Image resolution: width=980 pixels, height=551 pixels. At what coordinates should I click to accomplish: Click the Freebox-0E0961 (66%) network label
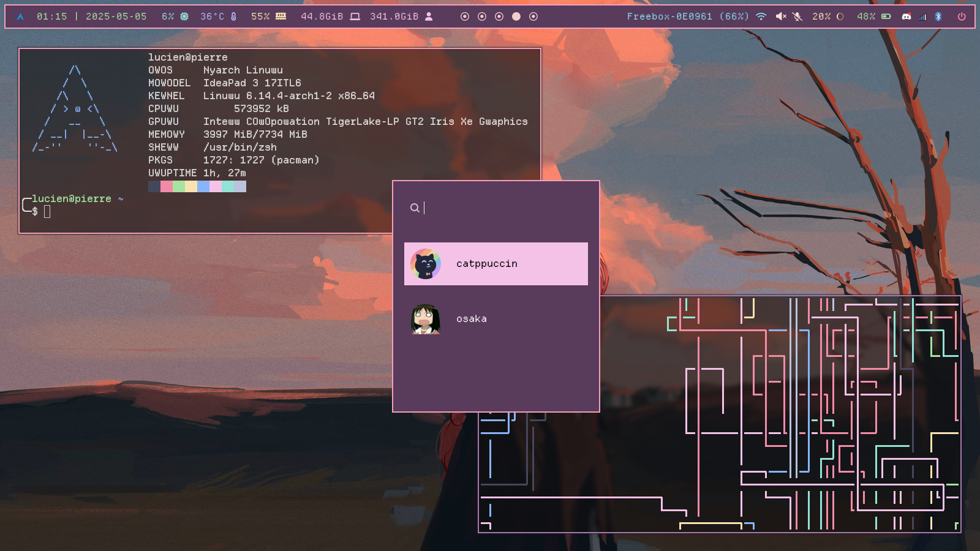[688, 17]
